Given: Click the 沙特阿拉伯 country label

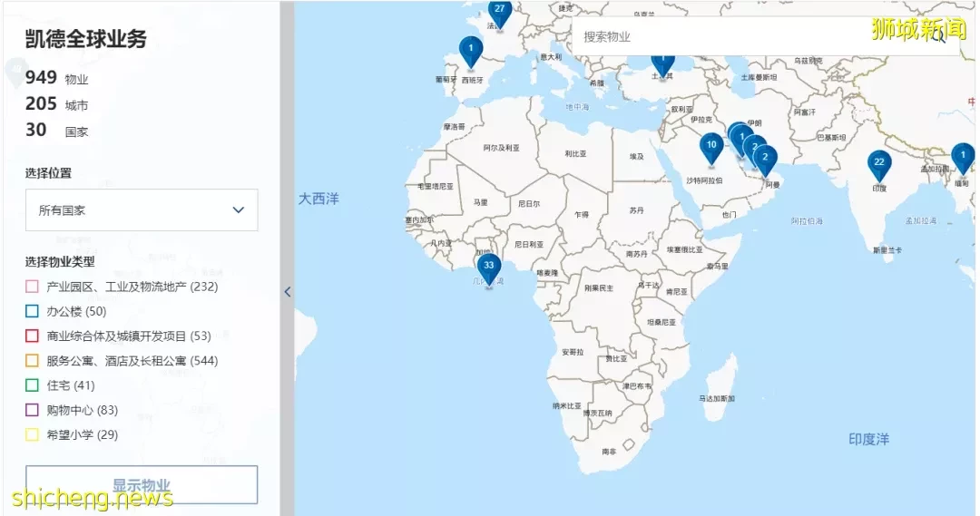Looking at the screenshot, I should [704, 180].
